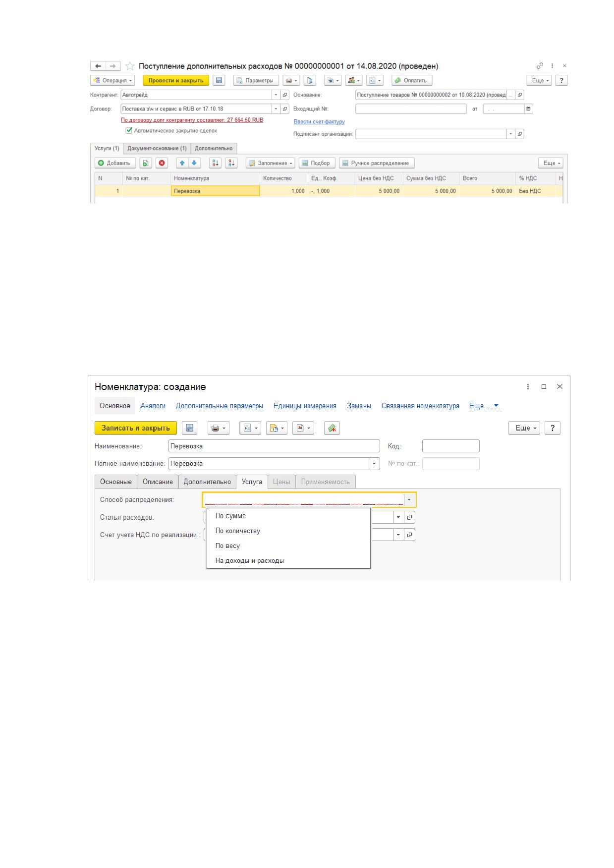The image size is (614, 868).
Task: Open the create-based-on icon menu
Action: pyautogui.click(x=333, y=80)
